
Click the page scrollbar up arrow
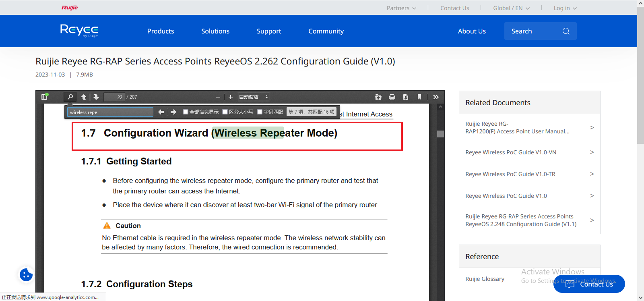point(640,3)
